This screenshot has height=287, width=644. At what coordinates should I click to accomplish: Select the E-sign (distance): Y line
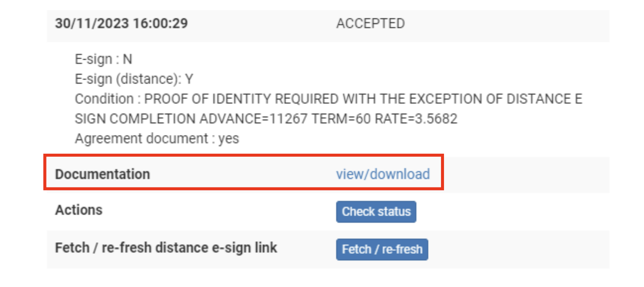pos(133,78)
